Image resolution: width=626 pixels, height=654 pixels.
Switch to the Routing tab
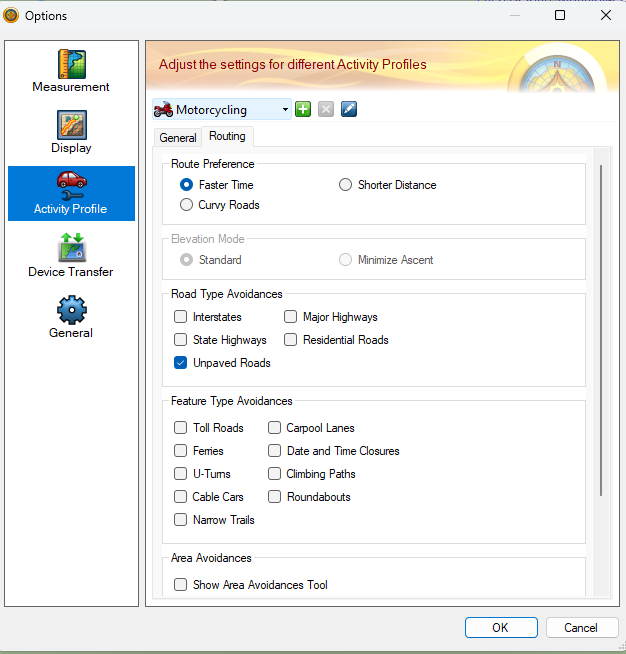pos(227,136)
